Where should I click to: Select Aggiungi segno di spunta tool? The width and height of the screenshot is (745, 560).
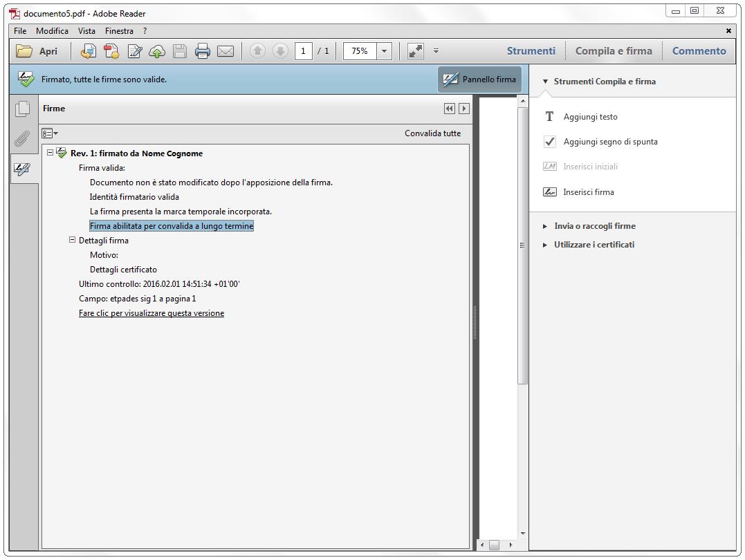(x=610, y=142)
